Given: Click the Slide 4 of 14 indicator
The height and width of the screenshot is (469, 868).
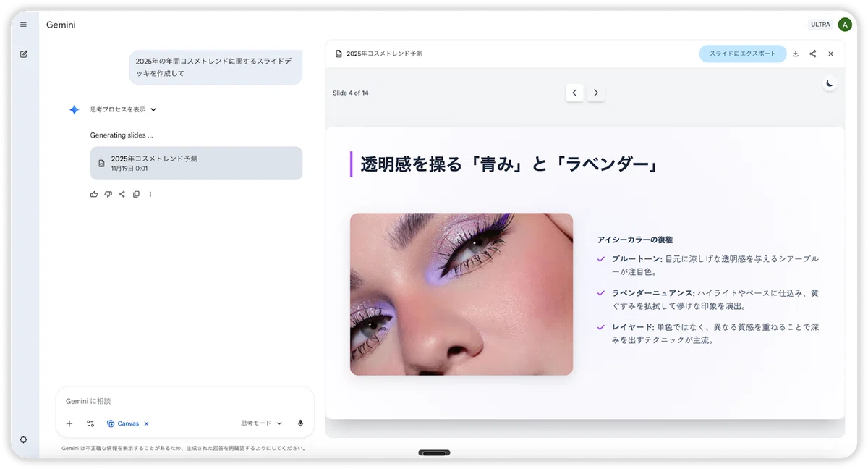Looking at the screenshot, I should tap(351, 93).
